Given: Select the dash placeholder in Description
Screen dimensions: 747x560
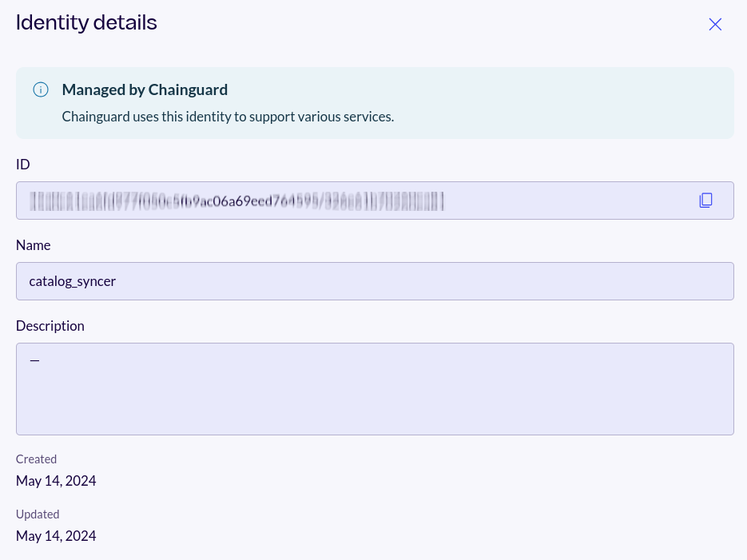Looking at the screenshot, I should coord(34,359).
